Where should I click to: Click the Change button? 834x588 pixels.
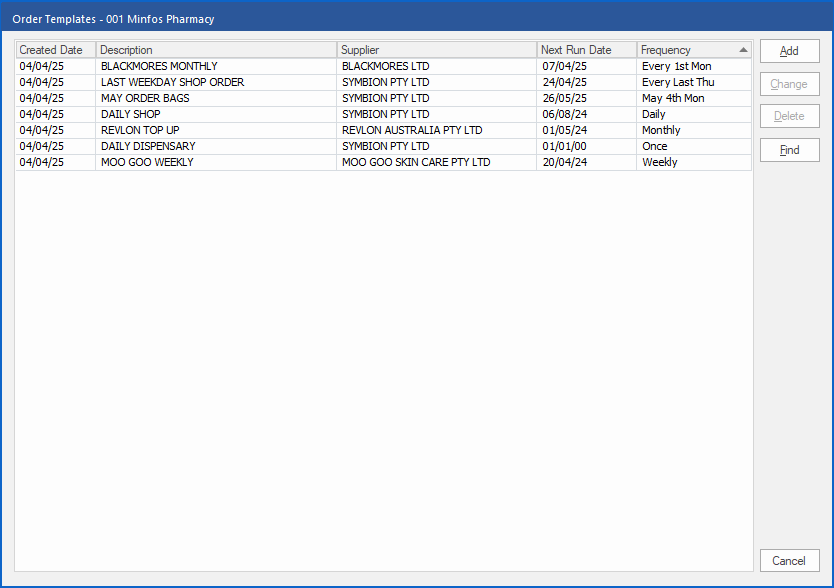789,84
